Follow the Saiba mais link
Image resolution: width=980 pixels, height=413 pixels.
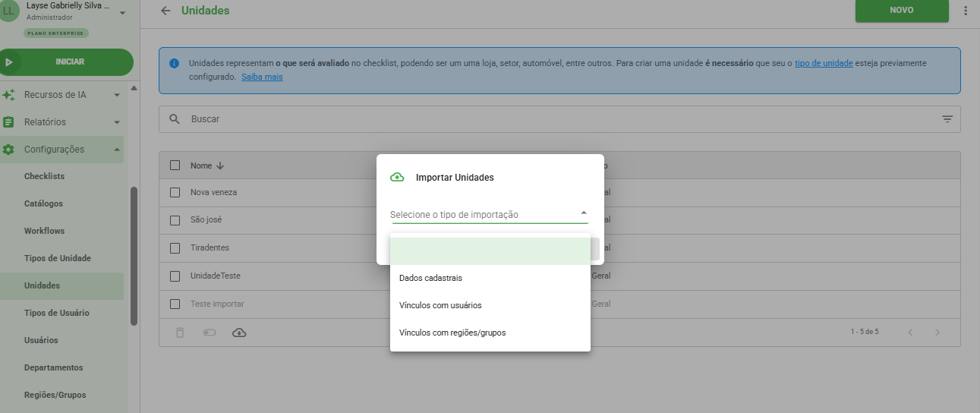(262, 77)
